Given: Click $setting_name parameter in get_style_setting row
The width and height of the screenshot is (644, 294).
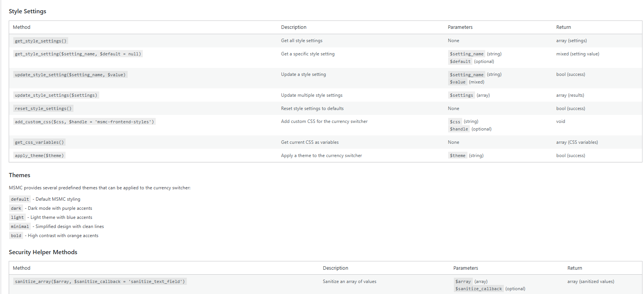Looking at the screenshot, I should (x=467, y=54).
